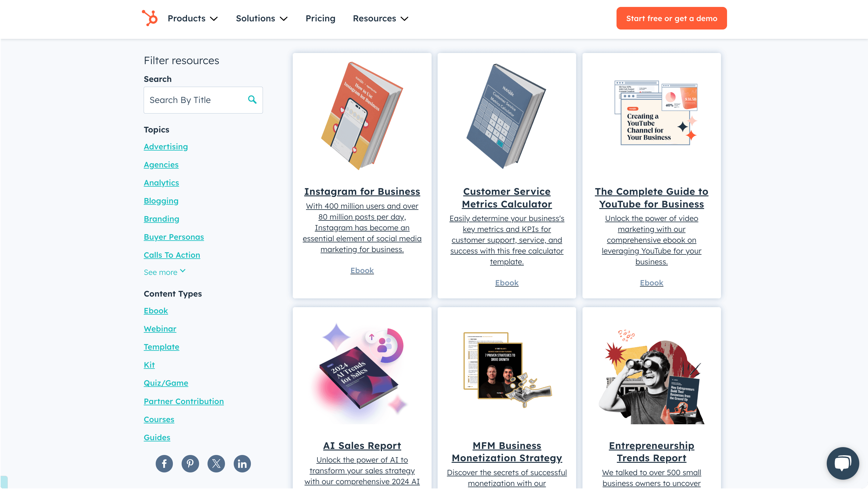868x489 pixels.
Task: Click Start free or get a demo
Action: [x=671, y=18]
